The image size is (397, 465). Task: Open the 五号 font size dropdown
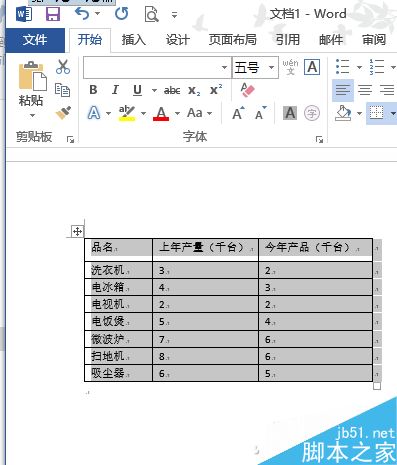(x=272, y=68)
